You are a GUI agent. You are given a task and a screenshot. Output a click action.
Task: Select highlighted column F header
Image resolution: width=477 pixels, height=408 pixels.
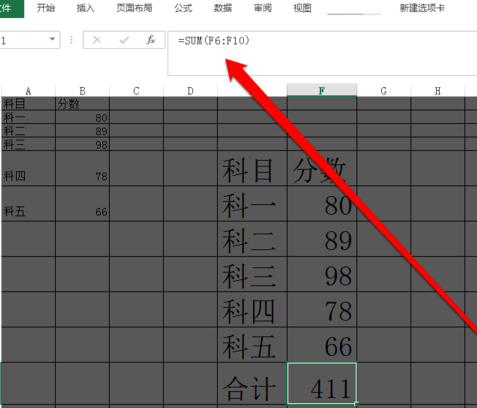click(322, 90)
